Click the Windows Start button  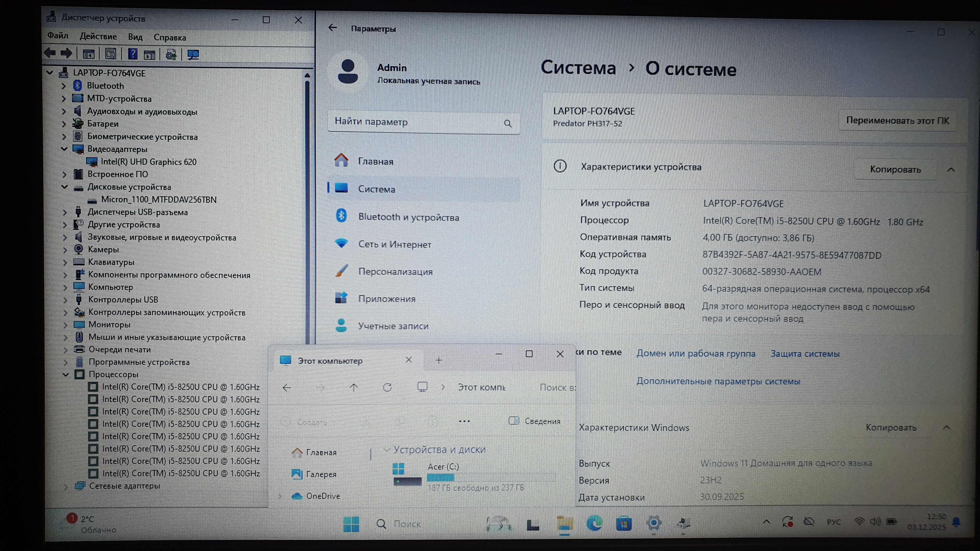351,524
